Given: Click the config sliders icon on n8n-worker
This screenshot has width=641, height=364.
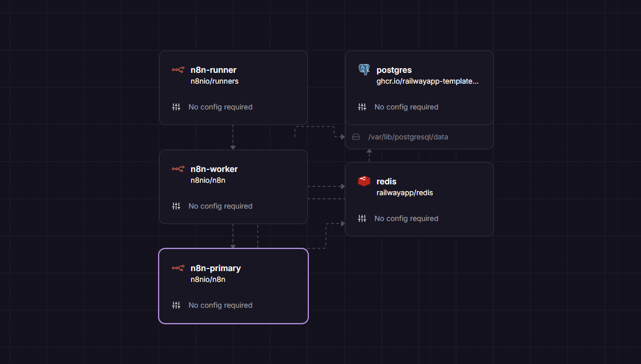Looking at the screenshot, I should [x=176, y=206].
